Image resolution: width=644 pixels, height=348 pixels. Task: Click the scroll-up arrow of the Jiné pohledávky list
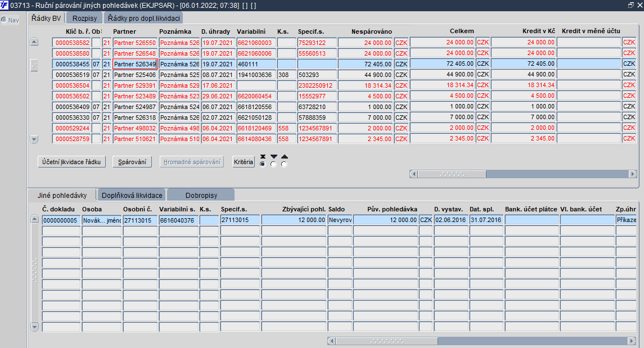[x=34, y=219]
